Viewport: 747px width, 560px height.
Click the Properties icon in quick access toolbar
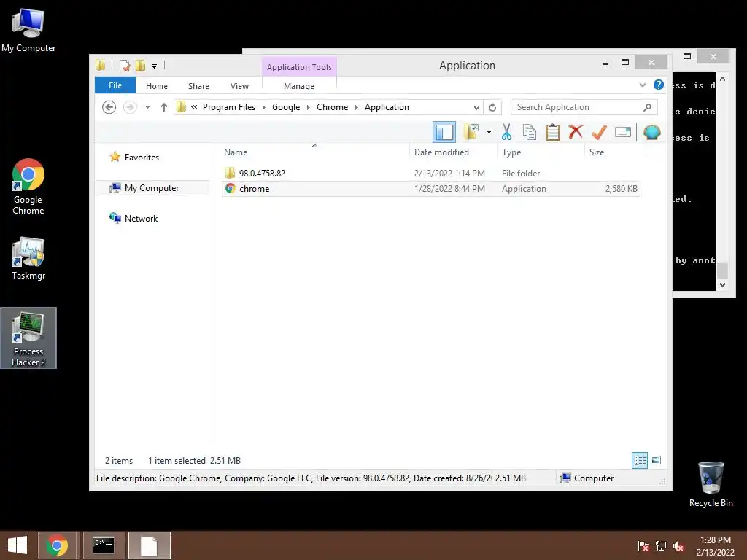click(125, 66)
